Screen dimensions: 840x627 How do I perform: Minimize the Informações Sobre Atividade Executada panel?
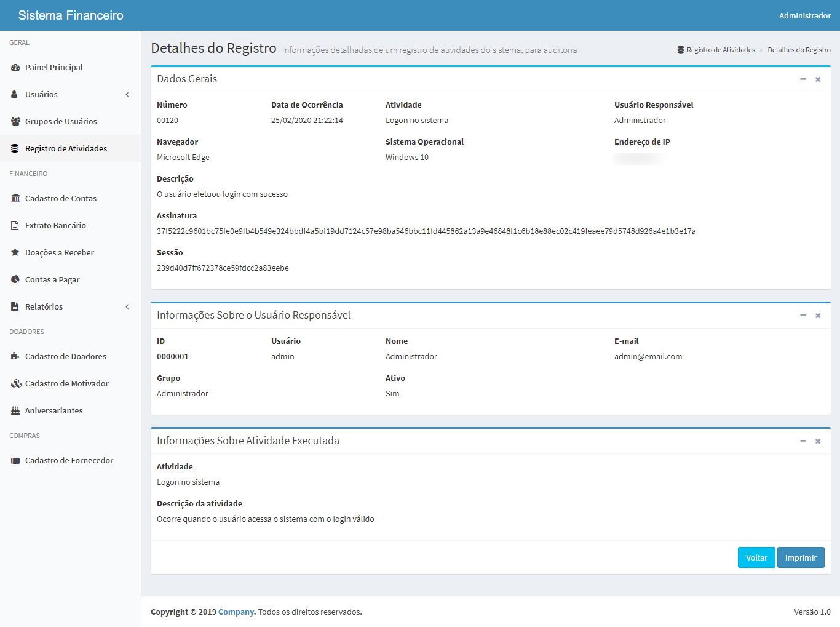coord(802,441)
